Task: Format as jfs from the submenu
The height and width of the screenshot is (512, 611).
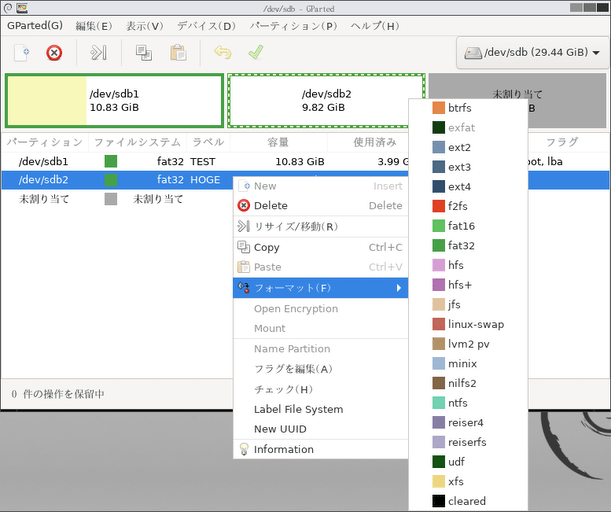Action: [468, 304]
